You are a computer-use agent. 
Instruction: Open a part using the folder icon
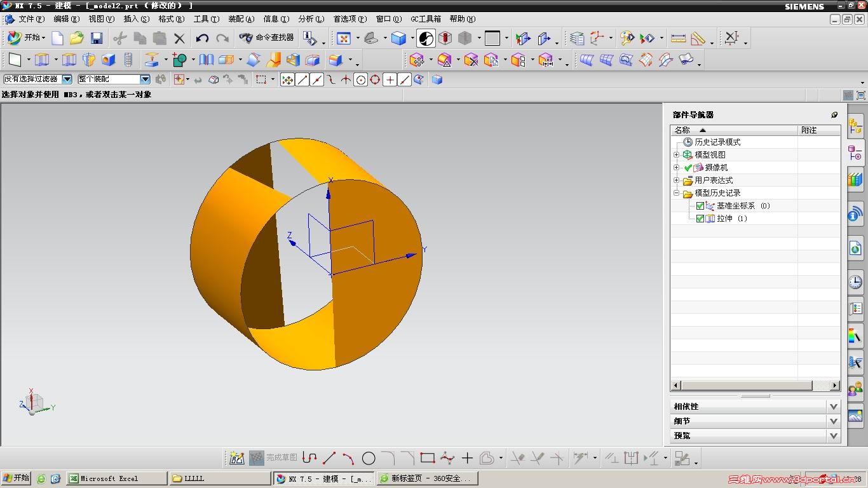[x=77, y=38]
